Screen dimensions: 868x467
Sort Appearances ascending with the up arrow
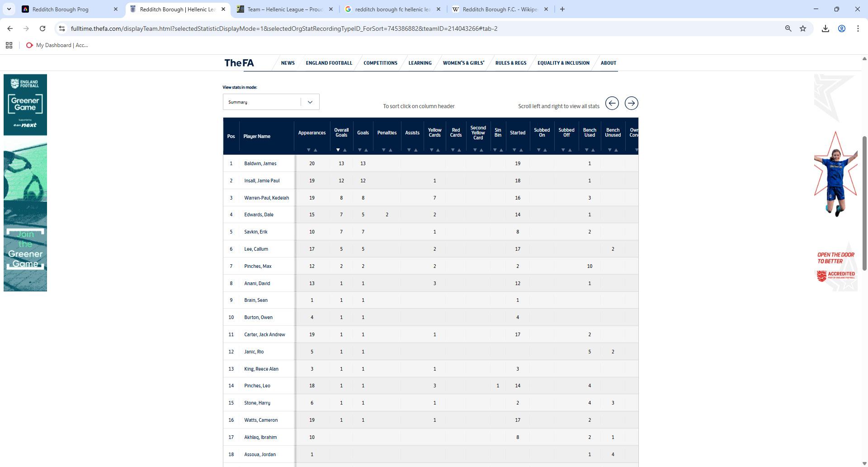pos(316,150)
